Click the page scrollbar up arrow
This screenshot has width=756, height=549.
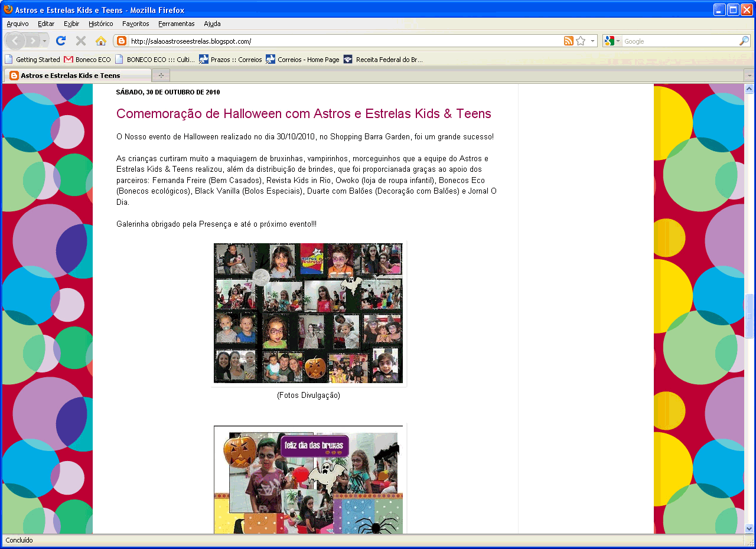[749, 89]
